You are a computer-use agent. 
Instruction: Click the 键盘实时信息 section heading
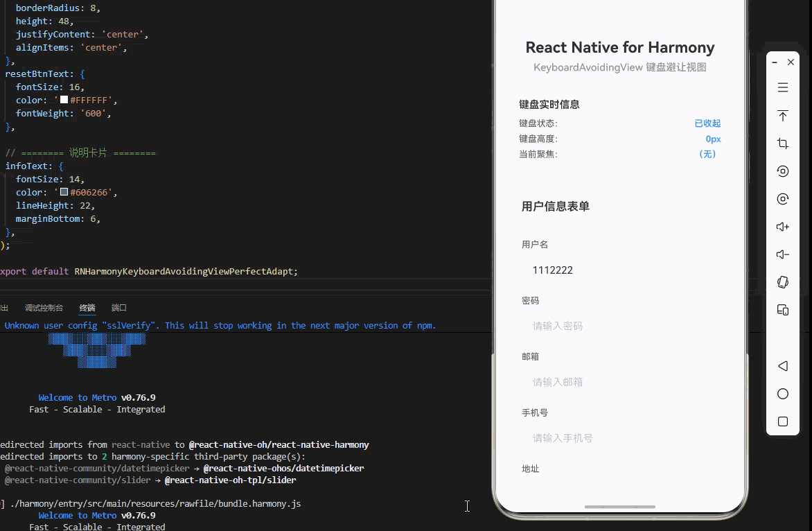coord(549,104)
